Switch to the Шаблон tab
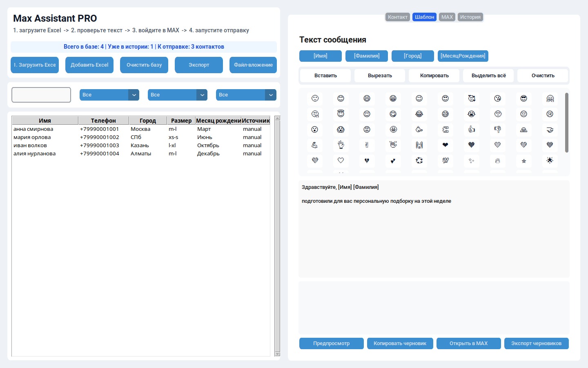The height and width of the screenshot is (368, 588). point(425,17)
